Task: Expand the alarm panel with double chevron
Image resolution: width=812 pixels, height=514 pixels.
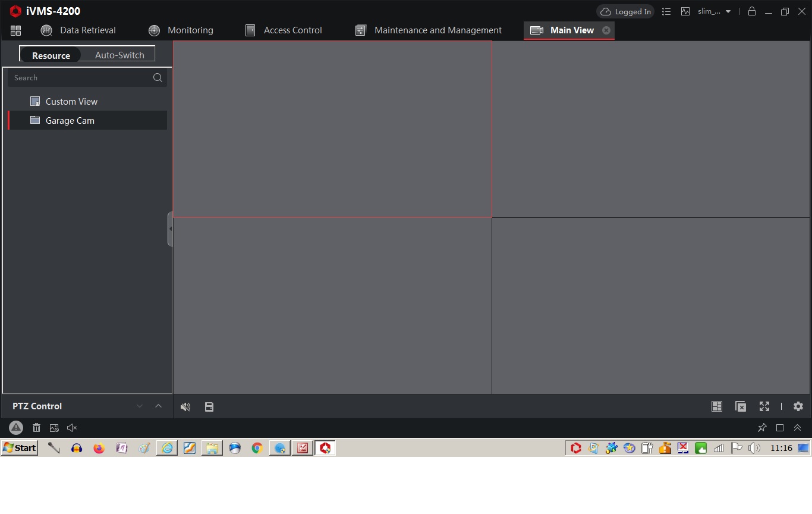Action: click(798, 427)
